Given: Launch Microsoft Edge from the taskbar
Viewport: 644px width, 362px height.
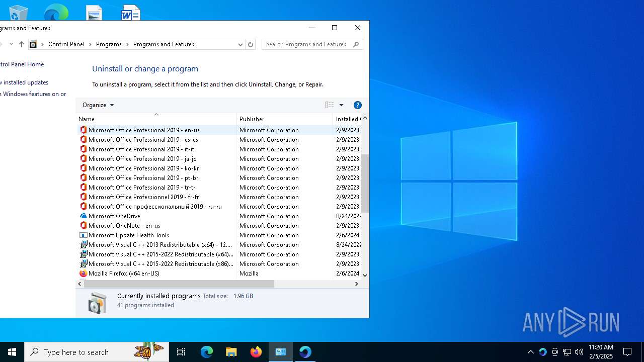Looking at the screenshot, I should (207, 352).
